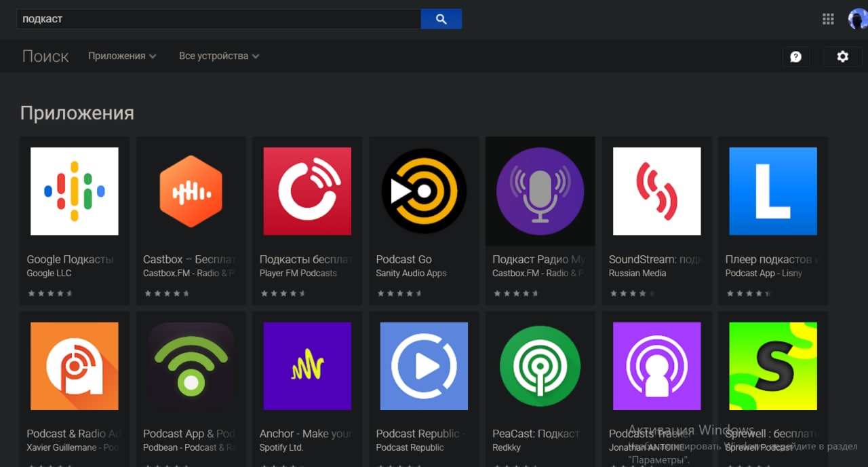Viewport: 868px width, 467px height.
Task: Open the Redkky developer link
Action: point(507,447)
